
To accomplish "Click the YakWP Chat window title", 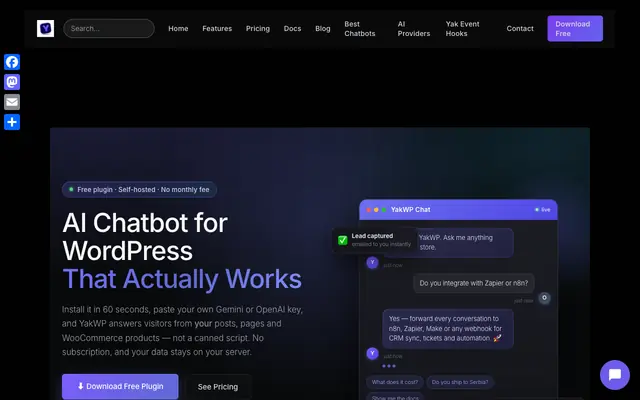I will (411, 210).
